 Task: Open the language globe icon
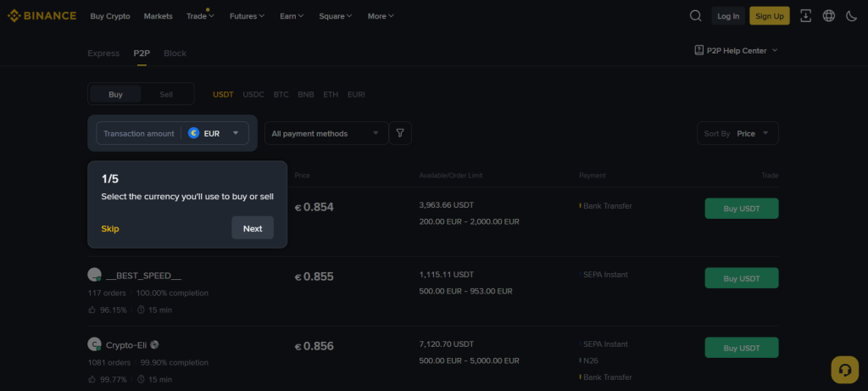[x=829, y=16]
